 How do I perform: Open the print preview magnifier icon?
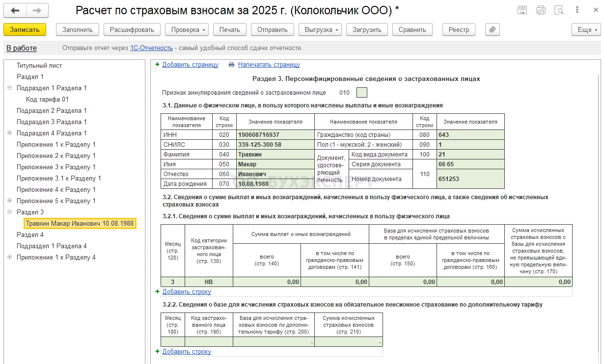[x=558, y=10]
